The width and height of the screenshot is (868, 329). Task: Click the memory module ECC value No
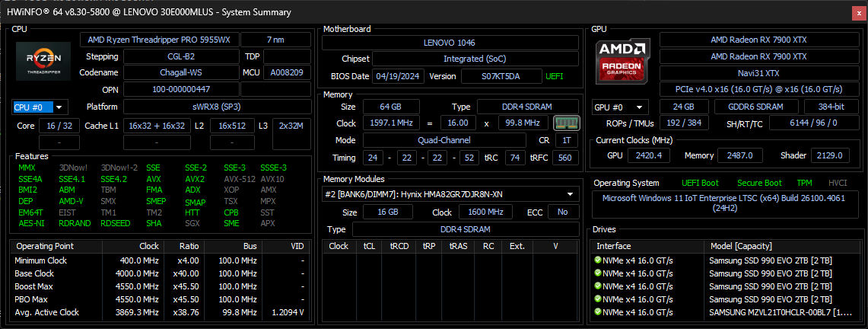pyautogui.click(x=563, y=212)
